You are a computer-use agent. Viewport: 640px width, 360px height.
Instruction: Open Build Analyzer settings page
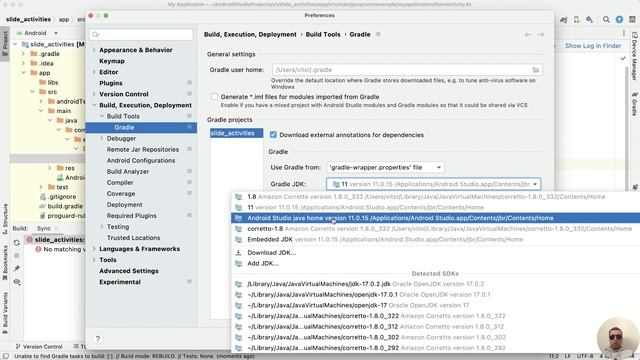[128, 171]
